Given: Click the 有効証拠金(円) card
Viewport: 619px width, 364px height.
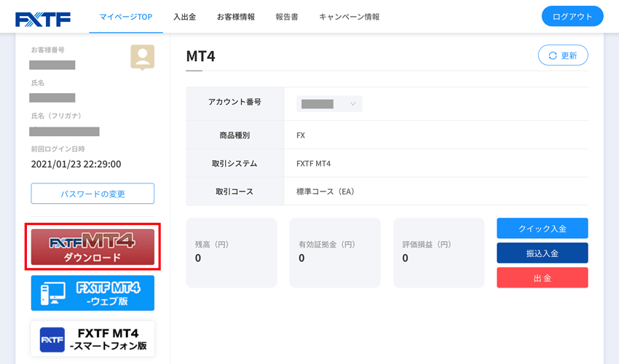Looking at the screenshot, I should pyautogui.click(x=335, y=253).
